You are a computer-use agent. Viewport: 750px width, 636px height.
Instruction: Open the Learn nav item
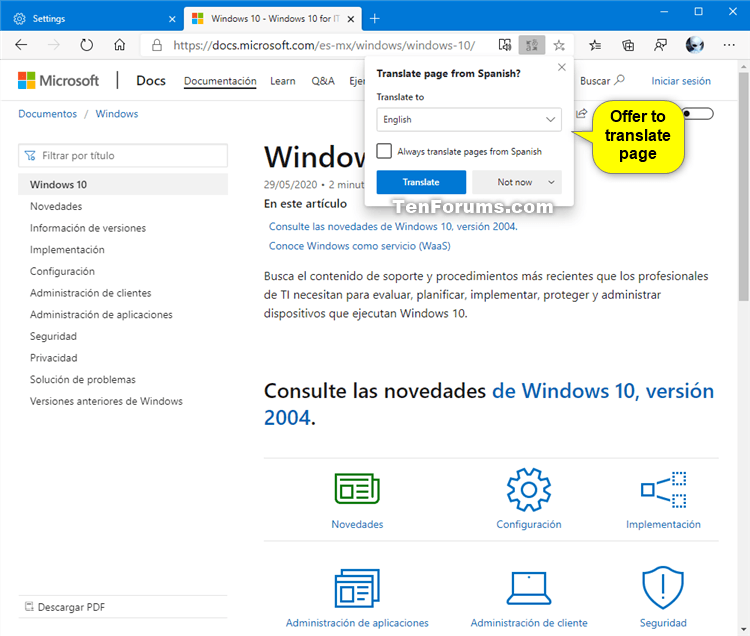(x=283, y=81)
